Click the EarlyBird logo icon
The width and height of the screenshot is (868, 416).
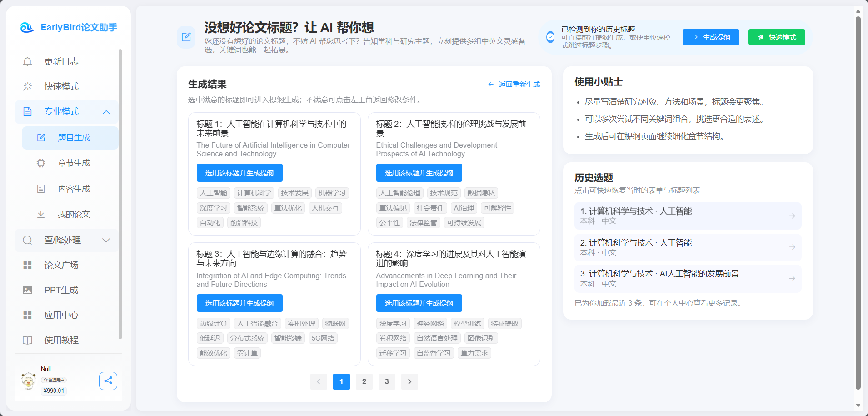click(27, 27)
